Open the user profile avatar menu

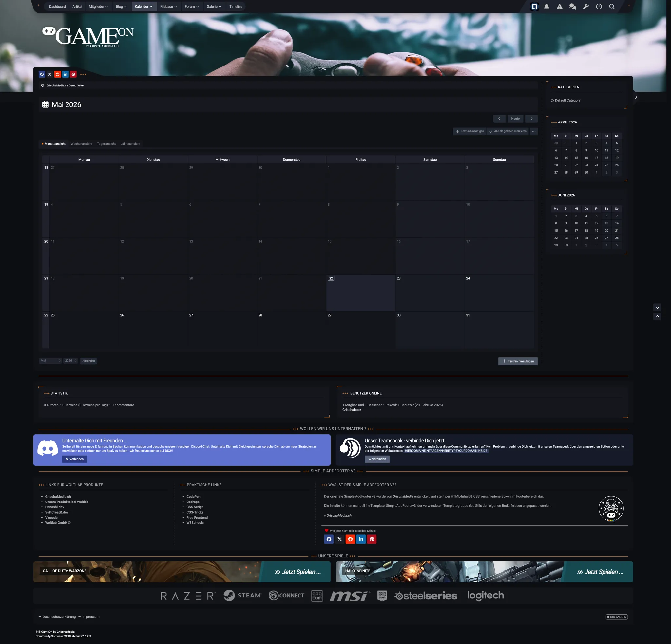534,7
